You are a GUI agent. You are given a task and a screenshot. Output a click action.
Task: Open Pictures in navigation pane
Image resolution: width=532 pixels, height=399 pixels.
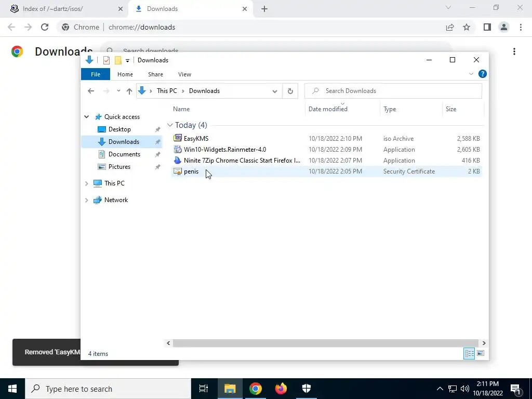pyautogui.click(x=119, y=167)
